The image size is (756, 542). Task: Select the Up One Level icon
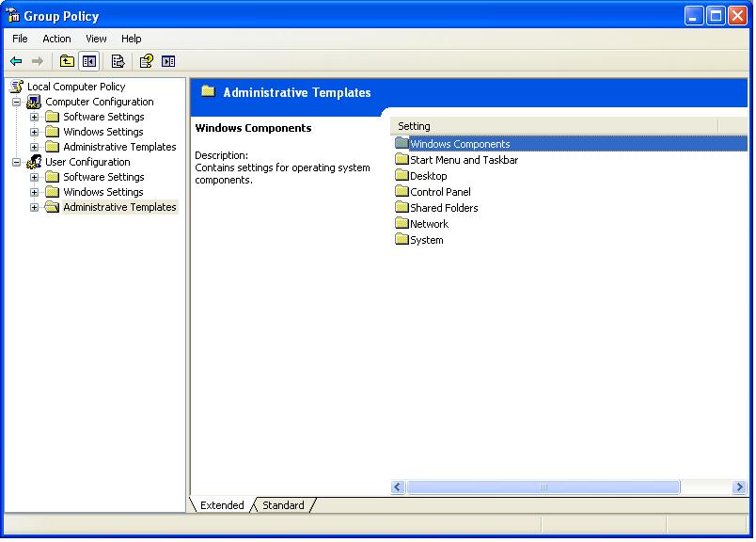point(66,60)
